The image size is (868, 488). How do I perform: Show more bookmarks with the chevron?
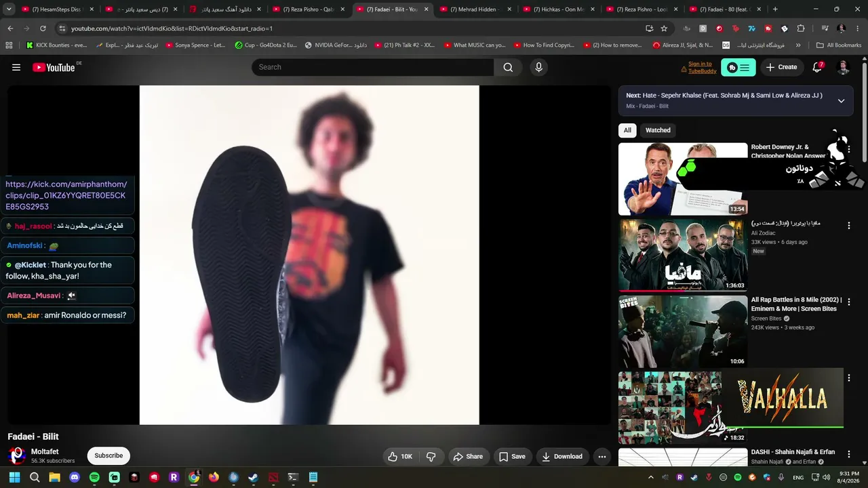coord(798,45)
